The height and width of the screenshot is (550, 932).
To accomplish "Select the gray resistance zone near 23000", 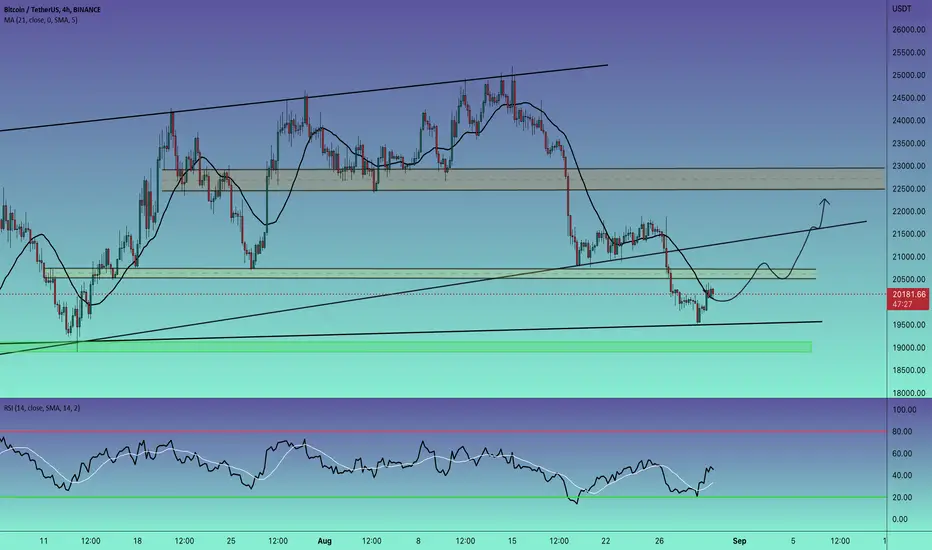I will click(523, 179).
